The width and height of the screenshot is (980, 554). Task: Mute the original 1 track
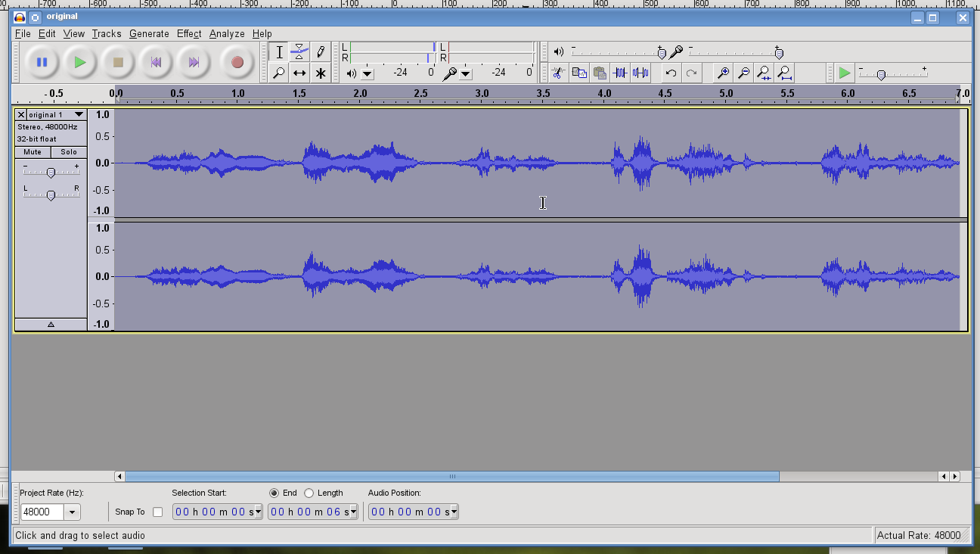tap(33, 152)
